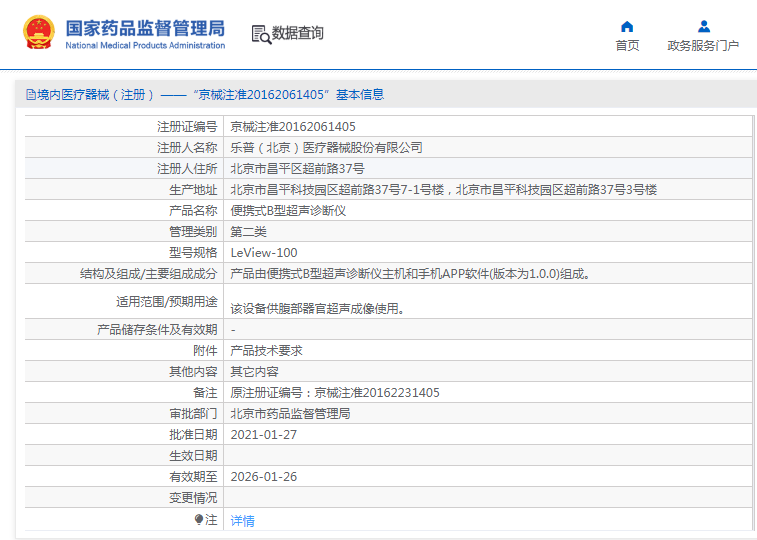Click the 数据查询 label
The height and width of the screenshot is (540, 757).
297,33
